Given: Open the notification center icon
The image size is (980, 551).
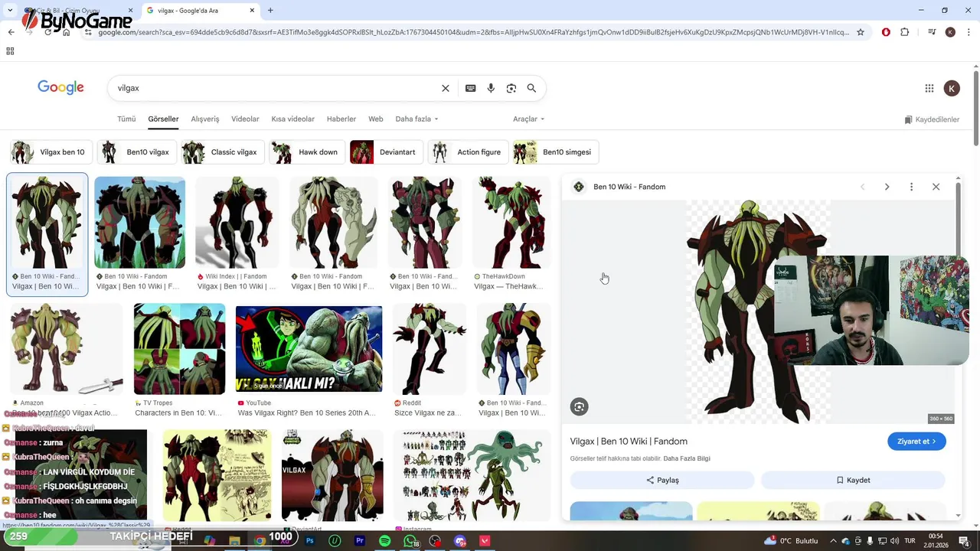Looking at the screenshot, I should (x=964, y=541).
